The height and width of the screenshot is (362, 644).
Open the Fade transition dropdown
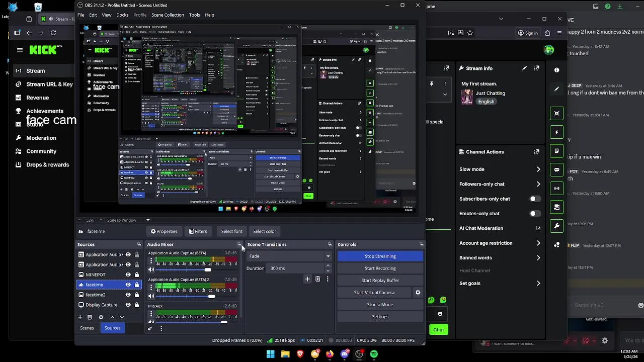(x=289, y=256)
